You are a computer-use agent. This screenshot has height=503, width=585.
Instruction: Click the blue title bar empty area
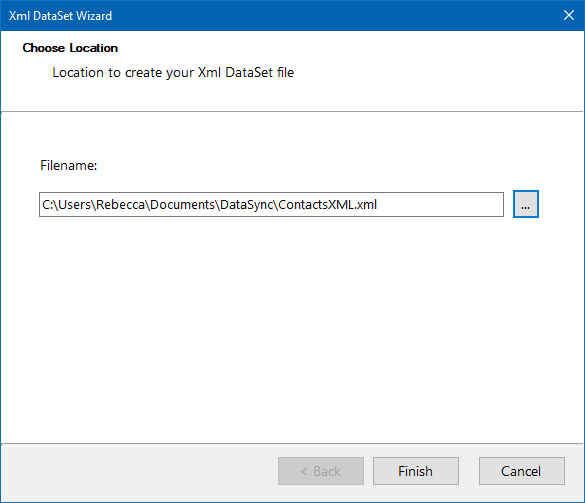coord(336,16)
